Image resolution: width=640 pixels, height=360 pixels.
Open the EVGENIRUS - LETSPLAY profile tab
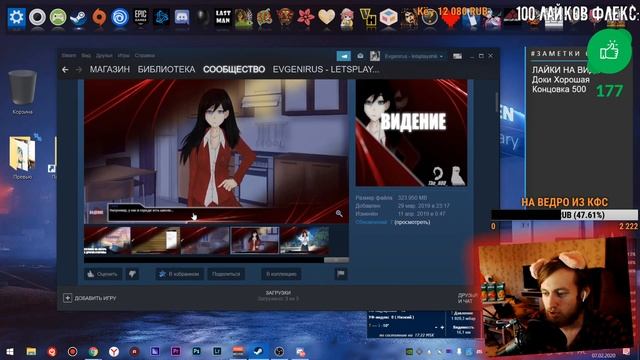(x=326, y=69)
